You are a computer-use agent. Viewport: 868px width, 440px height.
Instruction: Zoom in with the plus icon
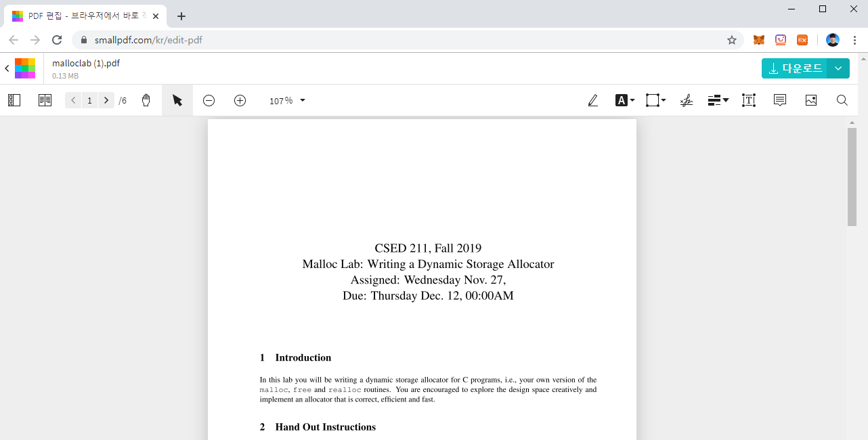(x=240, y=100)
